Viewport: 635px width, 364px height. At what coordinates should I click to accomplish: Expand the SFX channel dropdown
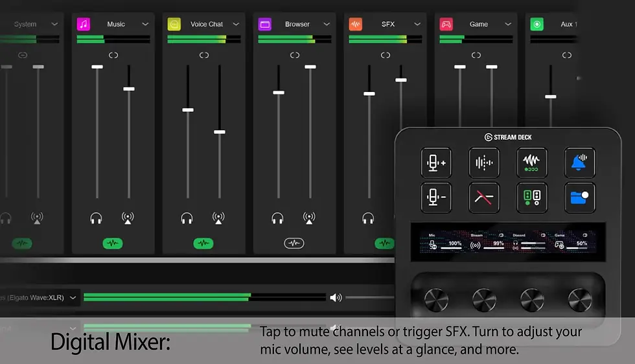(x=417, y=25)
